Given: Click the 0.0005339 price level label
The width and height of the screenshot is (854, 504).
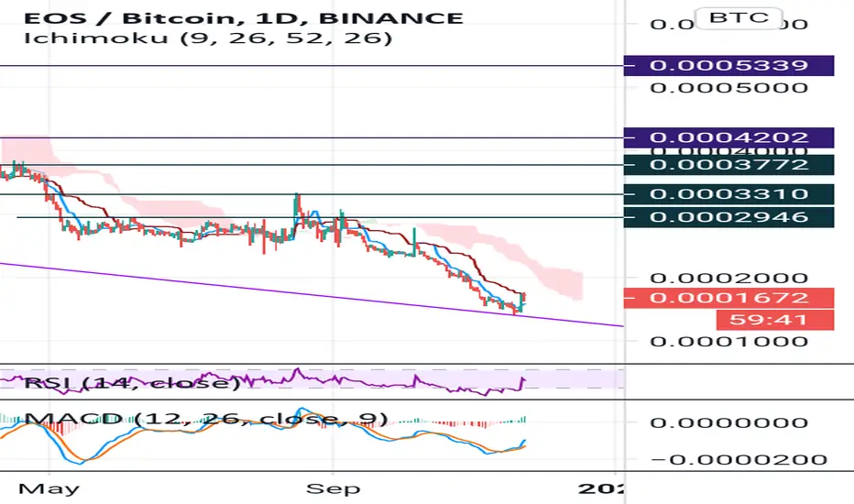Looking at the screenshot, I should tap(728, 65).
